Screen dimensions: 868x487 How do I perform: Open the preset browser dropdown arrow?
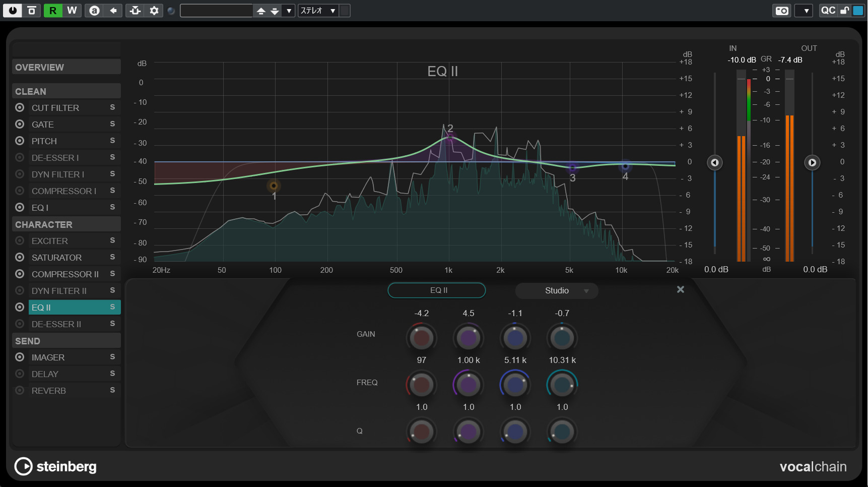tap(289, 11)
